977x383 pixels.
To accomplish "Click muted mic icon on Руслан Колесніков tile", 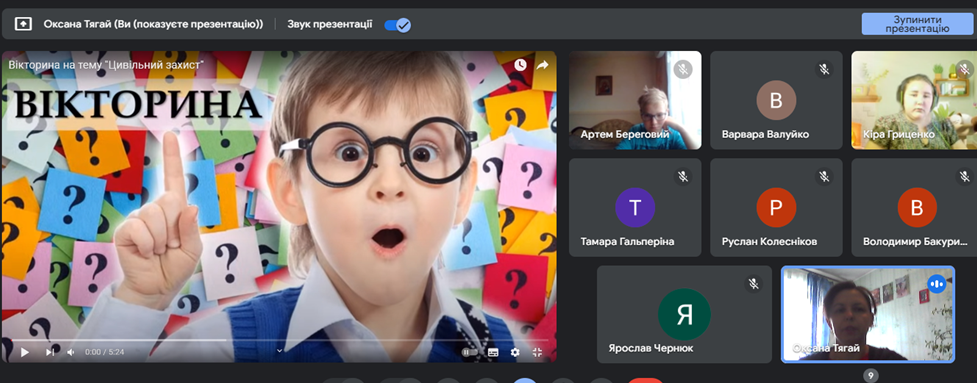I will point(824,177).
